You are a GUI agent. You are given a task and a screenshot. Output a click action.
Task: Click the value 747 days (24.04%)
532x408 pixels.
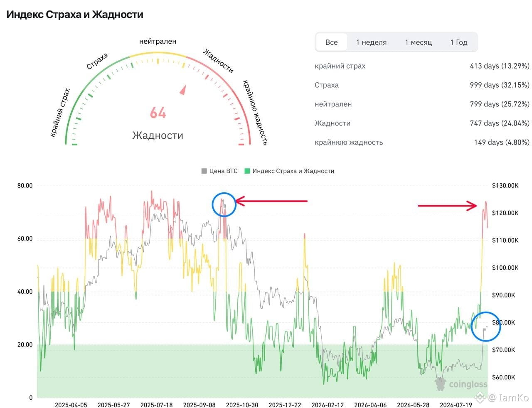[x=500, y=123]
